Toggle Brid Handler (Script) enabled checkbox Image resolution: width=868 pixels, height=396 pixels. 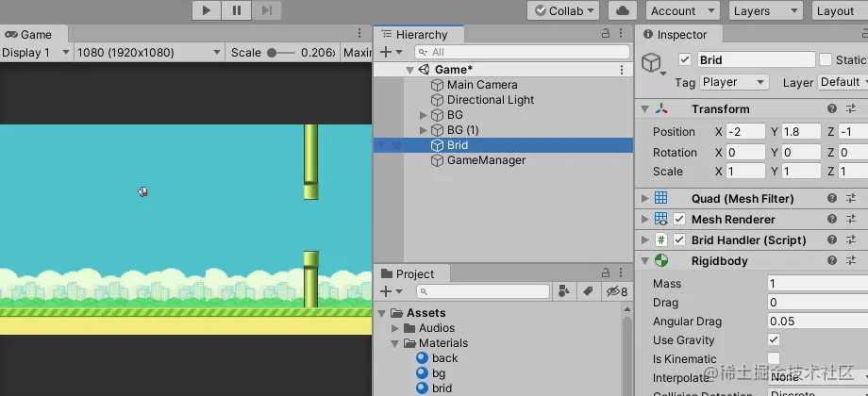pyautogui.click(x=679, y=240)
